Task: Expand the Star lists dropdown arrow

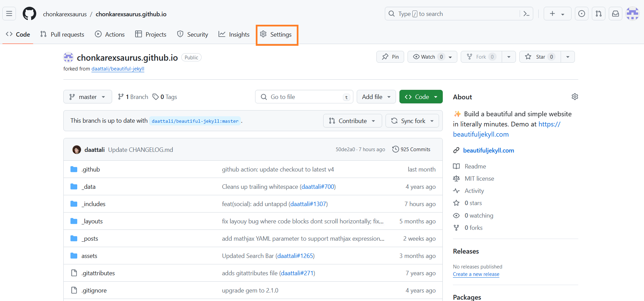Action: [x=568, y=57]
